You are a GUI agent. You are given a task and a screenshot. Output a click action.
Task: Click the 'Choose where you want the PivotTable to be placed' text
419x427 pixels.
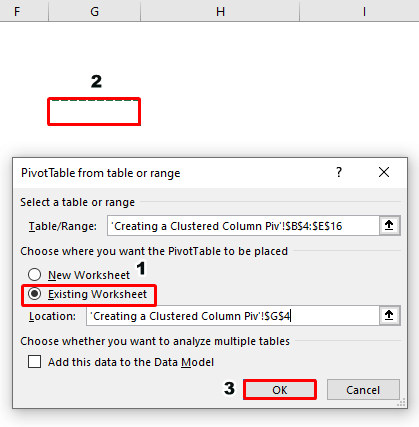(x=154, y=251)
